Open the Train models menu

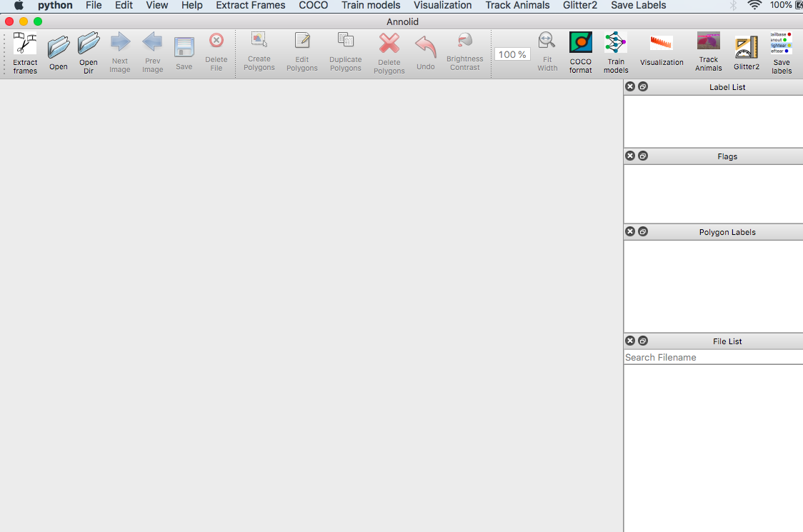(x=371, y=5)
